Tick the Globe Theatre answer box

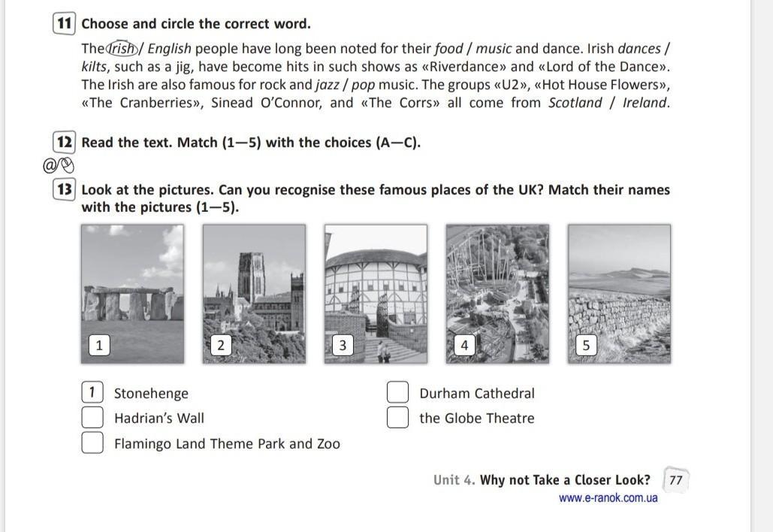[397, 417]
